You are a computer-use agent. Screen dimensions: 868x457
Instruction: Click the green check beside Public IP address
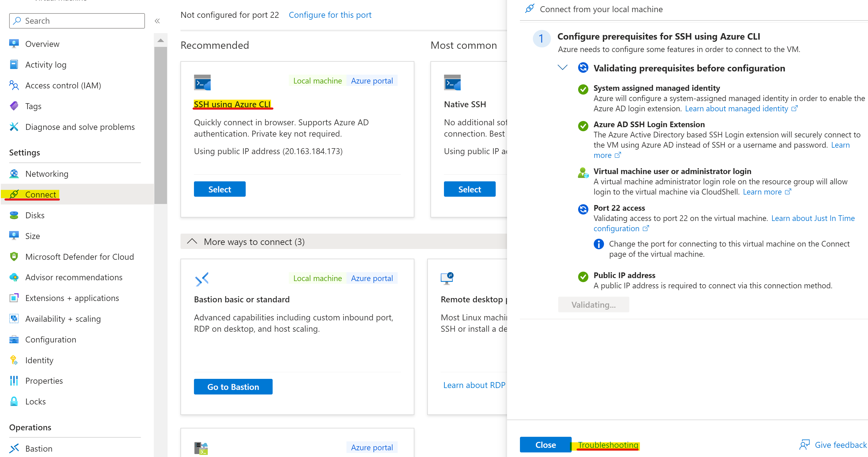[583, 276]
